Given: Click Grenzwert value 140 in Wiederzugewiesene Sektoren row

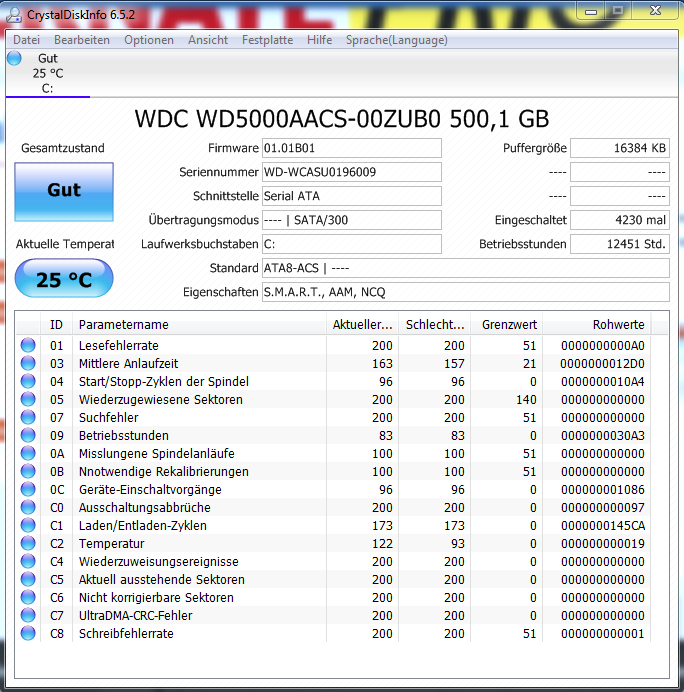Looking at the screenshot, I should coord(526,400).
